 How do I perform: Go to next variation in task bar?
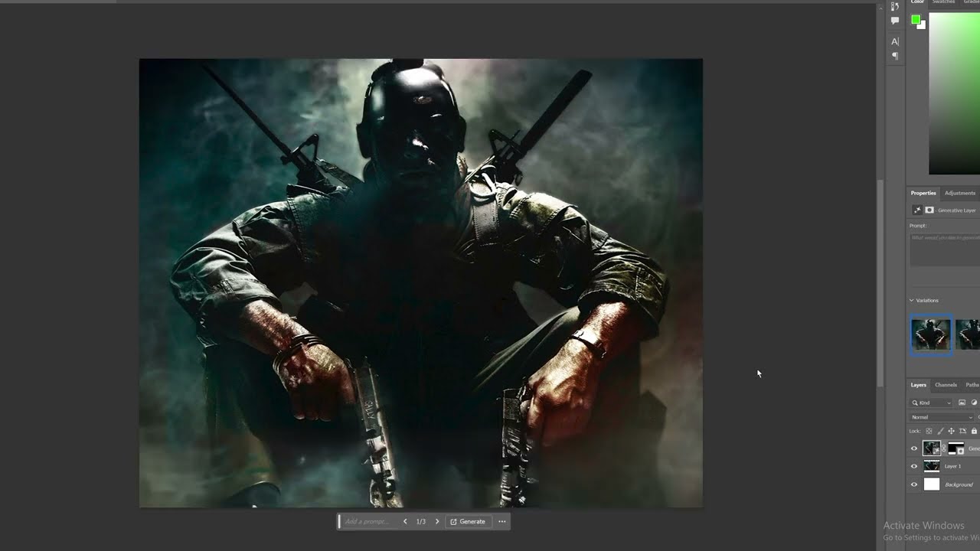pos(437,522)
